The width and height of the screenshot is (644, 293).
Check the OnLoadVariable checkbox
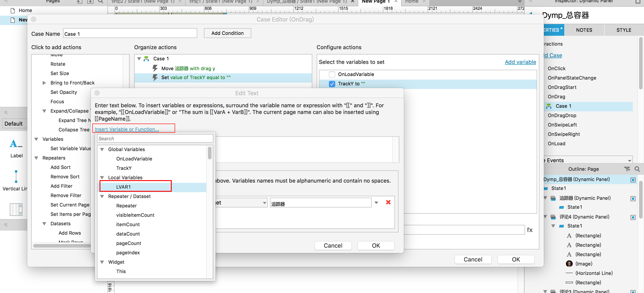pos(332,74)
